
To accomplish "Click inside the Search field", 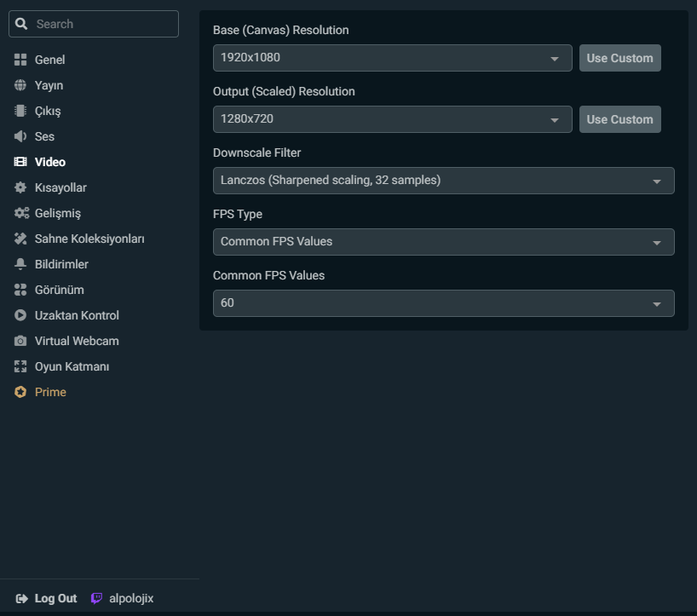I will pyautogui.click(x=94, y=24).
